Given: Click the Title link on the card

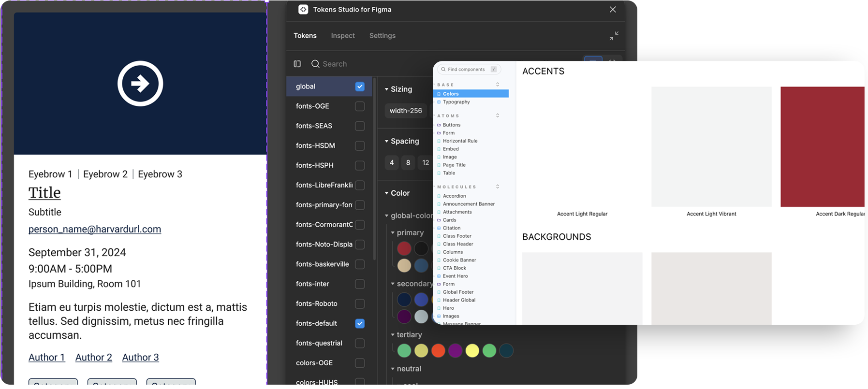Looking at the screenshot, I should click(44, 193).
